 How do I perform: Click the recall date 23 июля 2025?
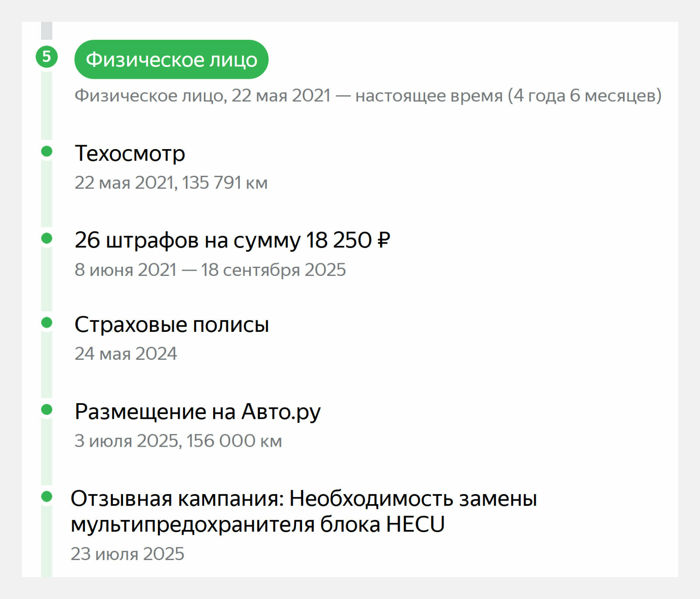(x=127, y=554)
